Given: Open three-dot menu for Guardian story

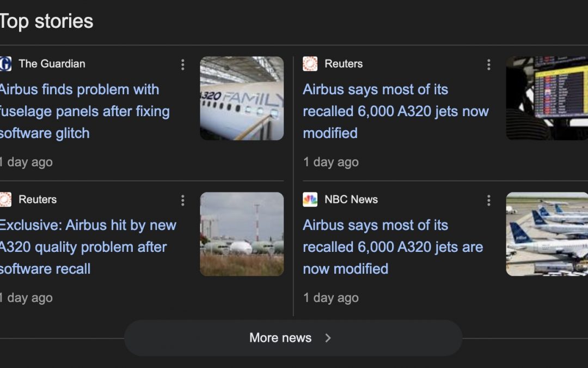Looking at the screenshot, I should [182, 65].
